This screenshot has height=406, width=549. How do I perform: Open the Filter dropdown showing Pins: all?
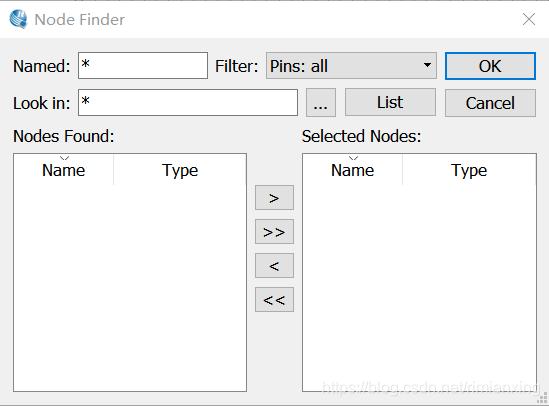point(351,66)
